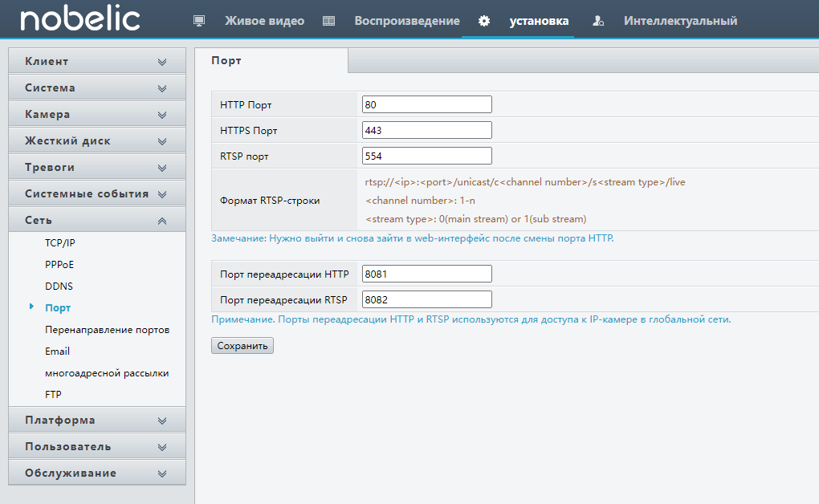Open the Email settings page
Screen dimensions: 819x504
click(58, 352)
